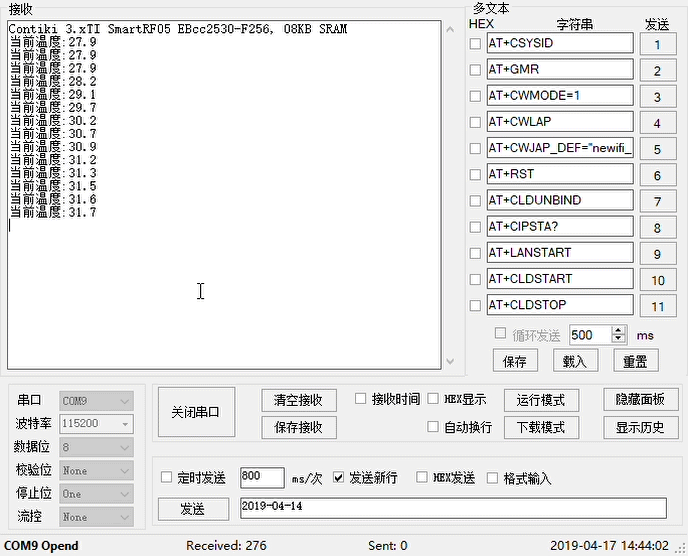Open the 串口 COM9 port dropdown

(x=96, y=401)
